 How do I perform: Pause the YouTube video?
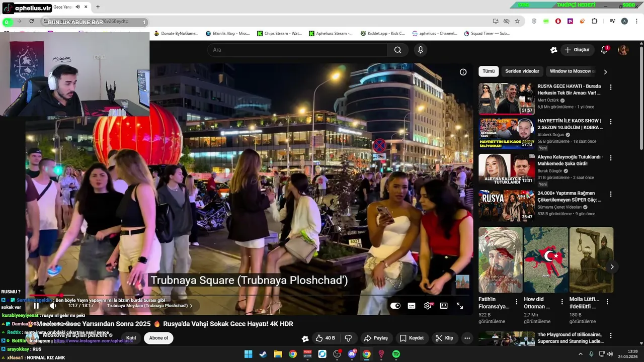click(36, 306)
